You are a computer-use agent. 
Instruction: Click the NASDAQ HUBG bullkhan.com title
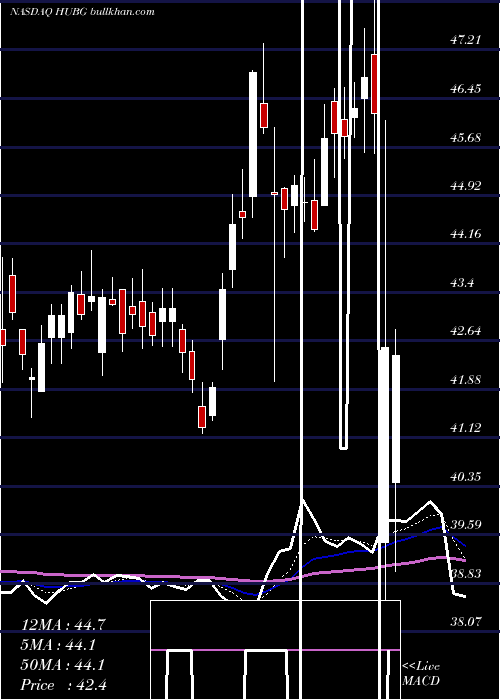tap(82, 12)
